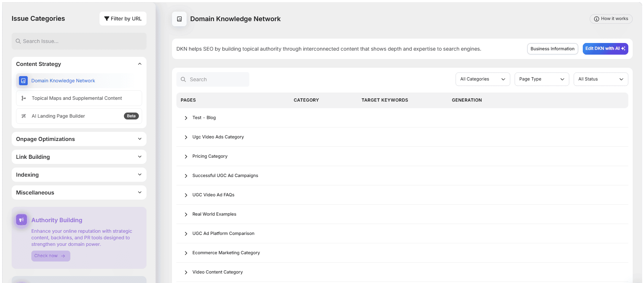
Task: Collapse the Content Strategy section
Action: tap(140, 64)
